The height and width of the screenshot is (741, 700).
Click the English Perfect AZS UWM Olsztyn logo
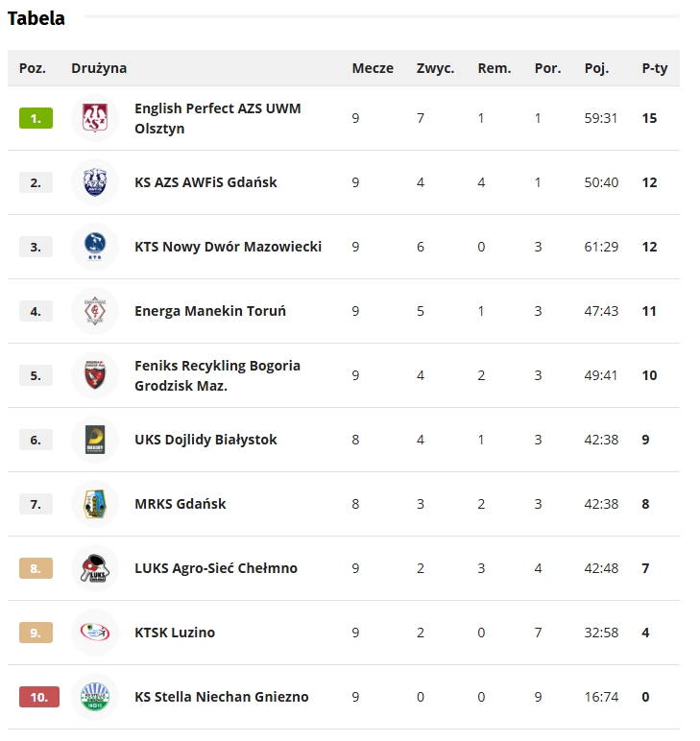click(x=94, y=118)
